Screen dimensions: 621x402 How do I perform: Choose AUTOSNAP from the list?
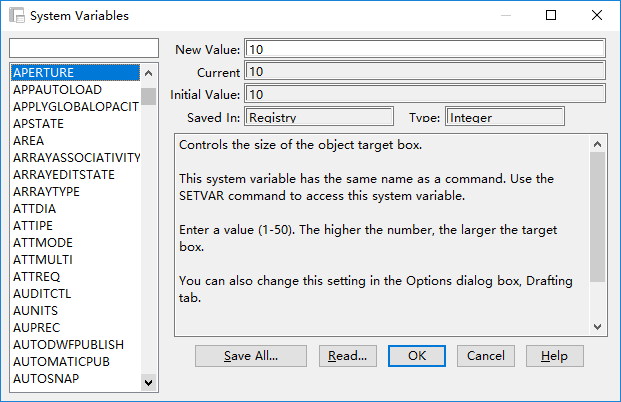point(46,378)
